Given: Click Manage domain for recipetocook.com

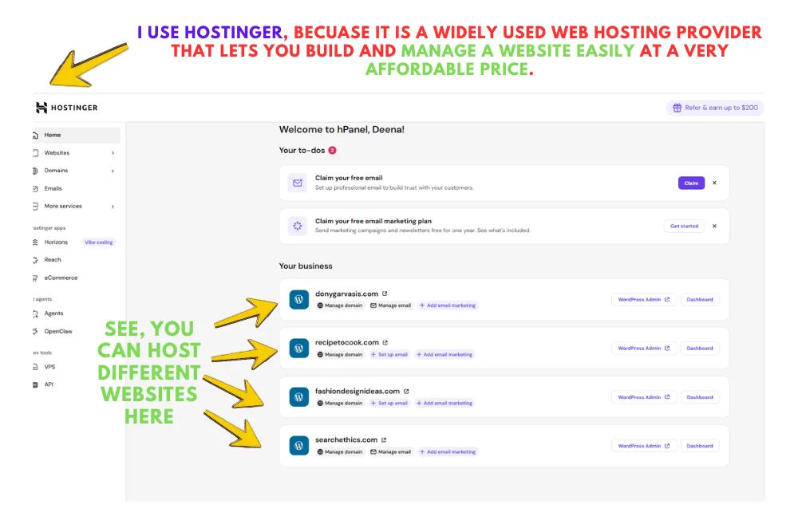Looking at the screenshot, I should pos(340,354).
